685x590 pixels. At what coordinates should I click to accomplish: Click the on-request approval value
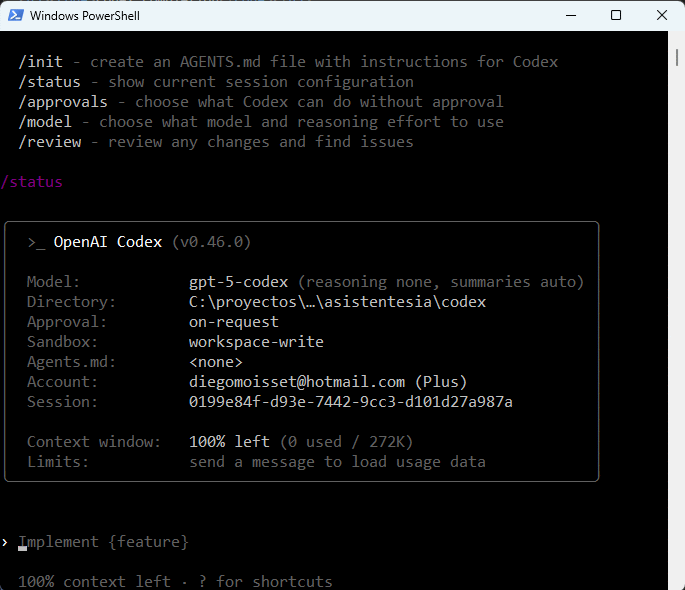point(234,322)
